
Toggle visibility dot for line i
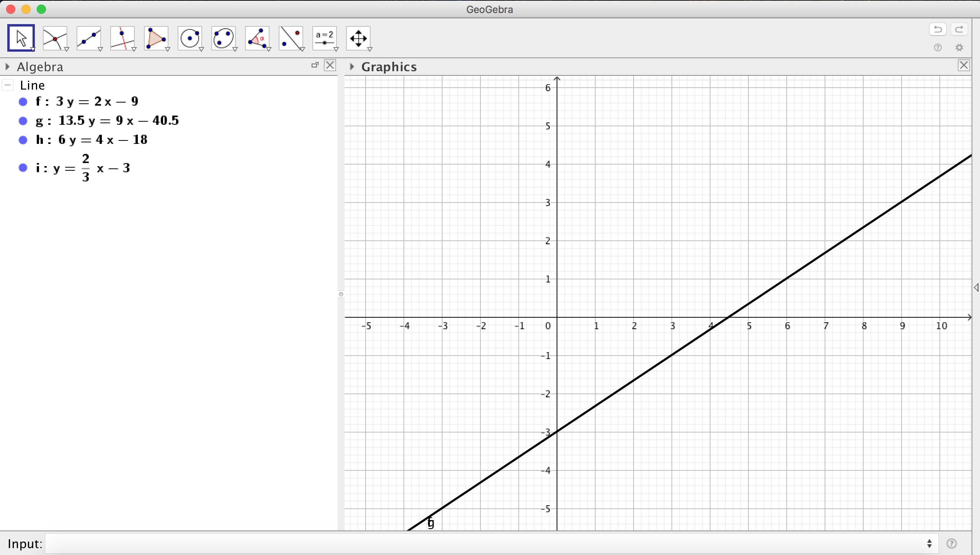tap(23, 168)
